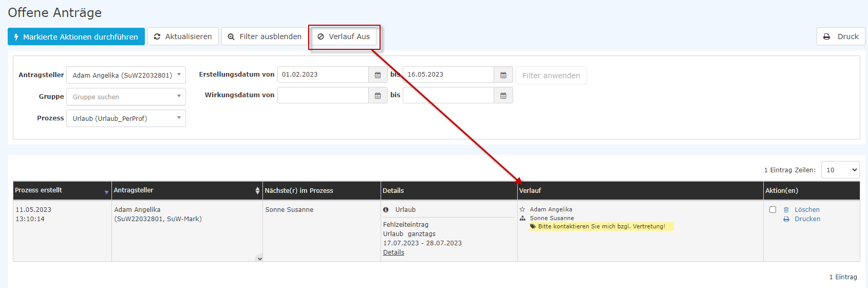Expand the Prozess Urlaub dropdown

tap(126, 118)
